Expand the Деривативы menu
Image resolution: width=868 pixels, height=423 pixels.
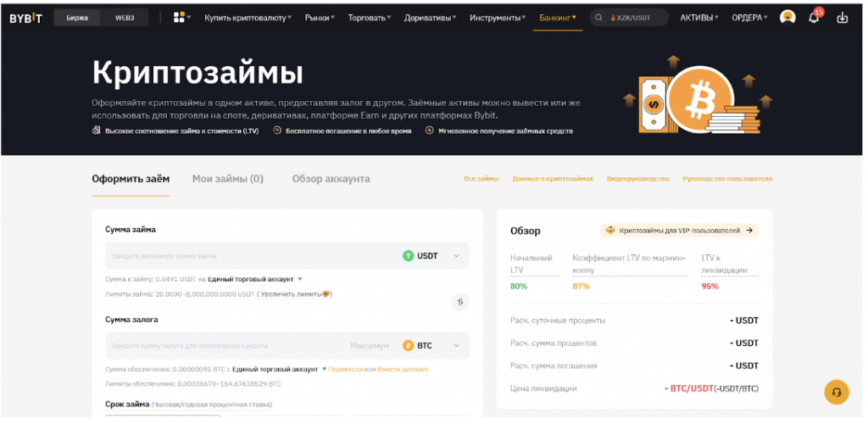(x=430, y=18)
